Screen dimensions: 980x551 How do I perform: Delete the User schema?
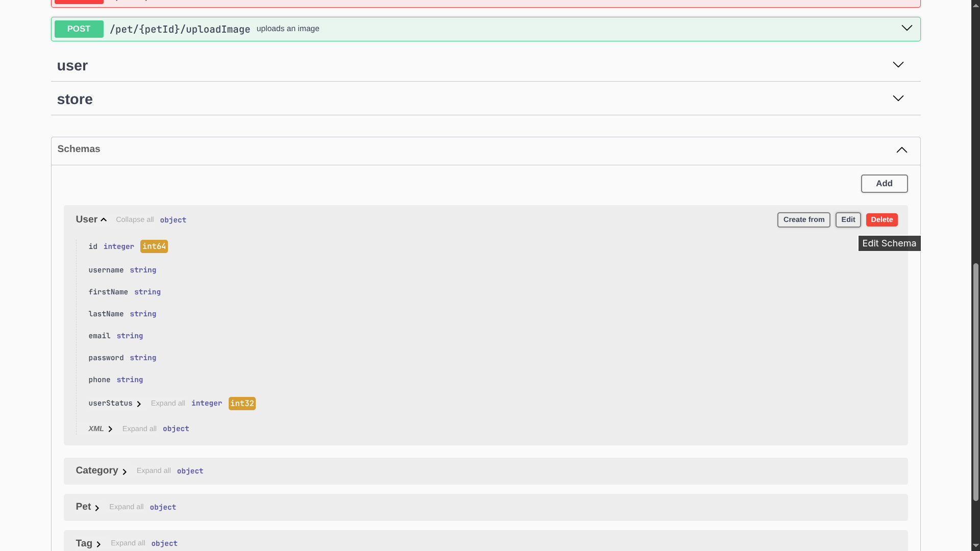881,220
